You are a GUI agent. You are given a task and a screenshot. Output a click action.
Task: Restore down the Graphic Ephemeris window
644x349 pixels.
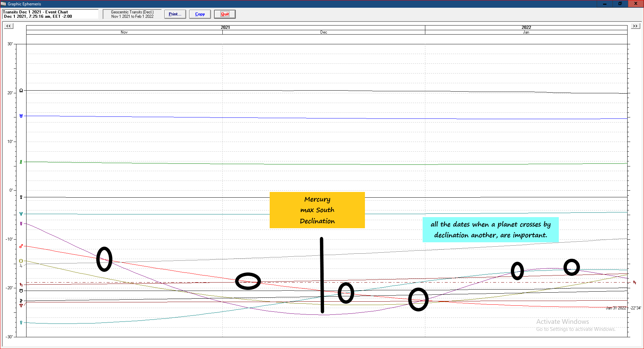[620, 4]
